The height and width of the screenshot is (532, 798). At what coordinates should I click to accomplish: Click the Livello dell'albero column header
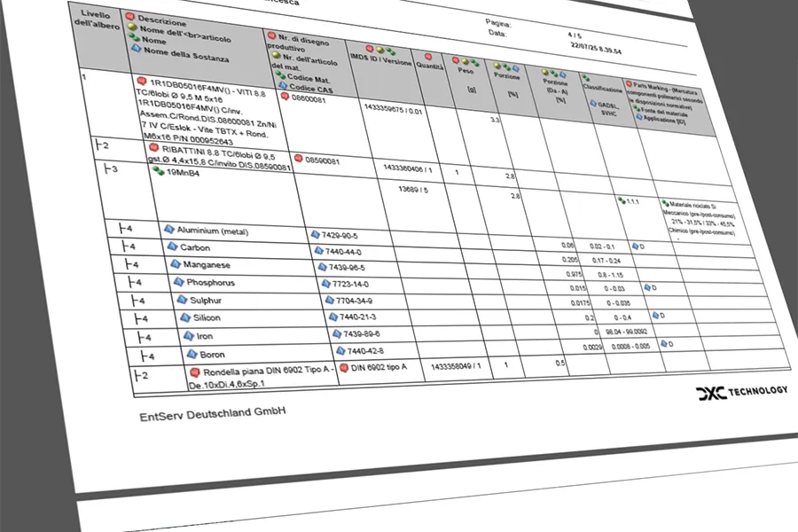pos(96,19)
